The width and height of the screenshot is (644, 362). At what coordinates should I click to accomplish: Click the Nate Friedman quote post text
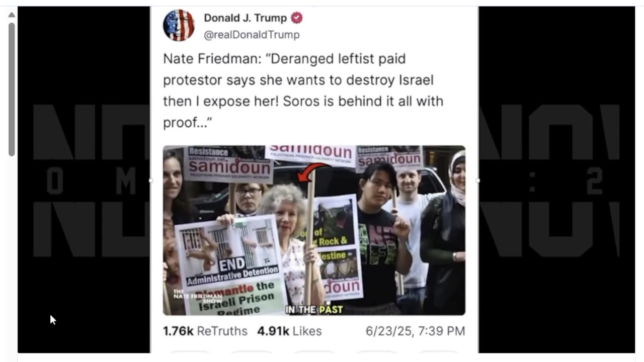303,90
